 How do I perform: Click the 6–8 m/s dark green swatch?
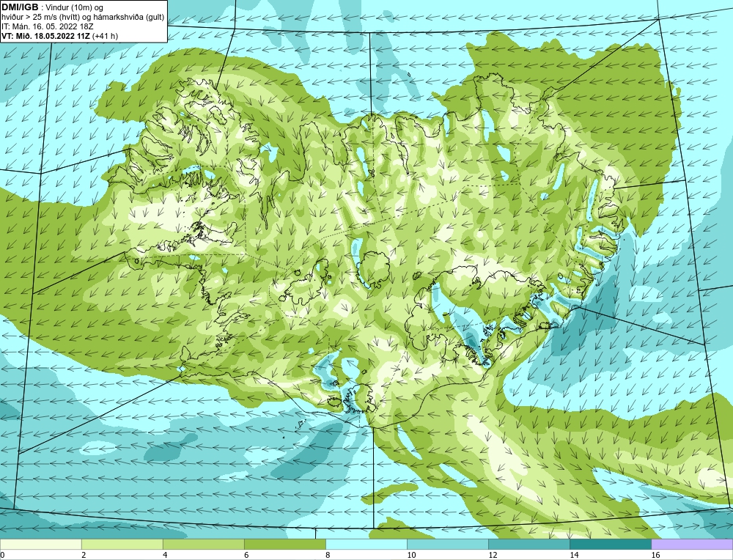[284, 544]
